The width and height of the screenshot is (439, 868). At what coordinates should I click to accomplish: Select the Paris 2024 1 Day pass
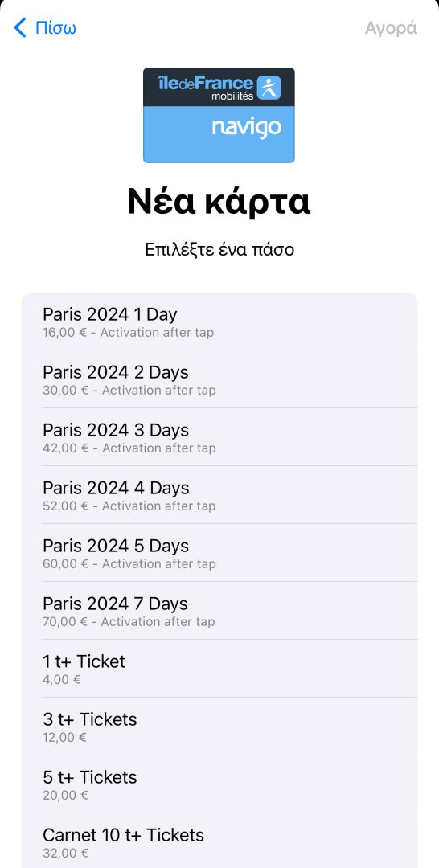219,321
